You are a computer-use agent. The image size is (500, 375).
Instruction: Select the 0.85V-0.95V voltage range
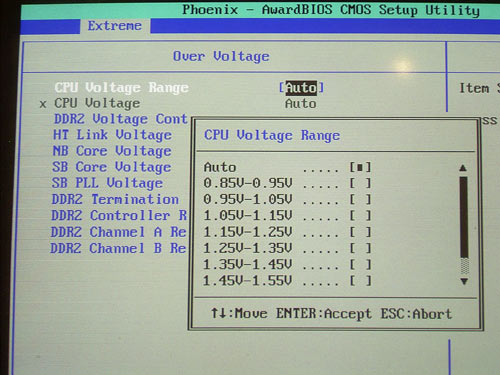point(287,183)
